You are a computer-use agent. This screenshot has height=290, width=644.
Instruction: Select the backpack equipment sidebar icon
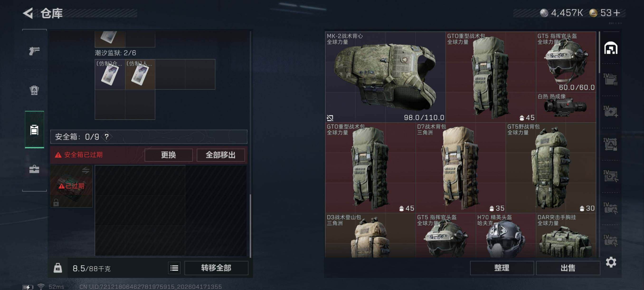coord(34,90)
